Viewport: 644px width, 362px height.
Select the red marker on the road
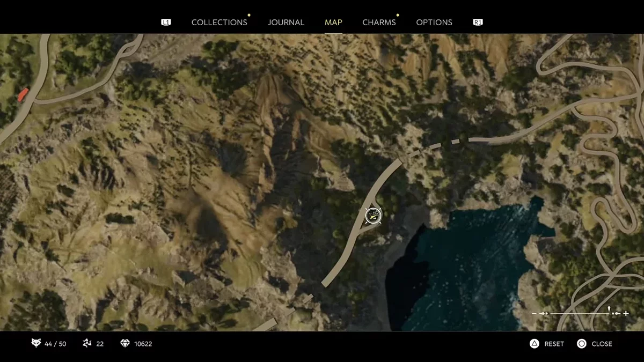pos(23,95)
